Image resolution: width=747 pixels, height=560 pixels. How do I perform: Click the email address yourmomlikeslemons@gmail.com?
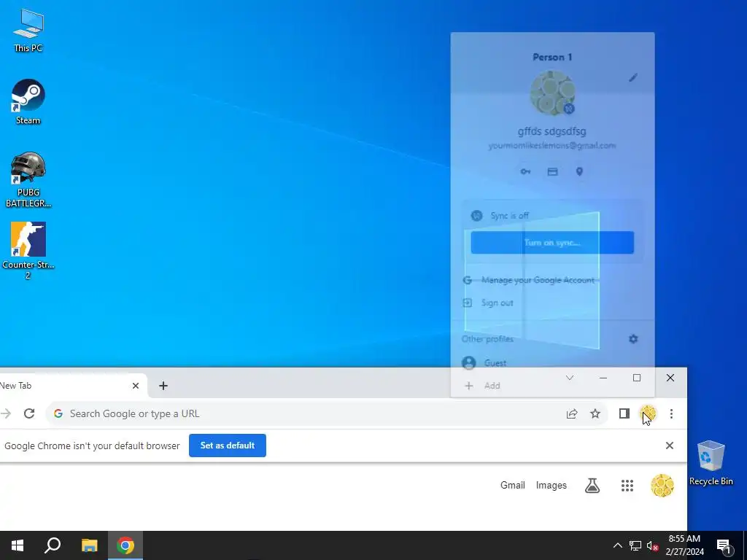coord(552,146)
